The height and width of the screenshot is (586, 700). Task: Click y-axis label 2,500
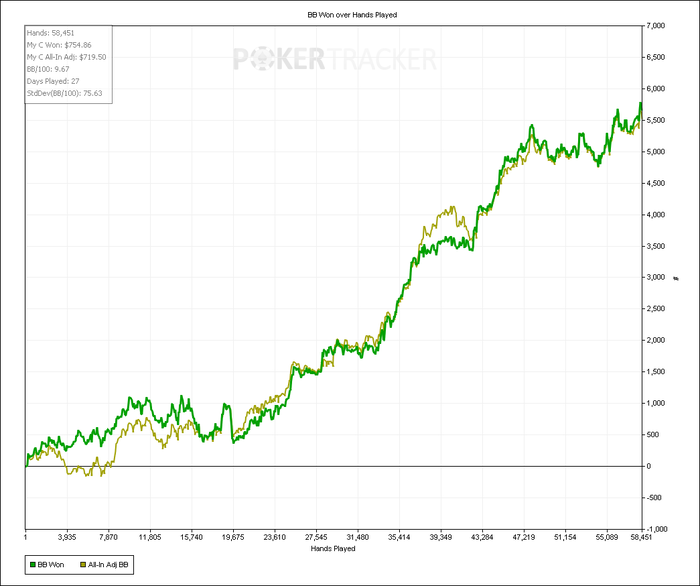[x=656, y=309]
